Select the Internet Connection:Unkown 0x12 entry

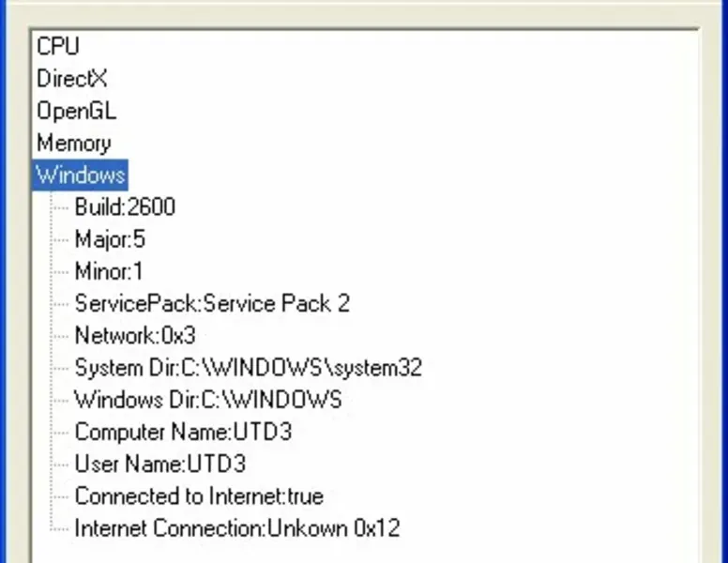(x=236, y=528)
